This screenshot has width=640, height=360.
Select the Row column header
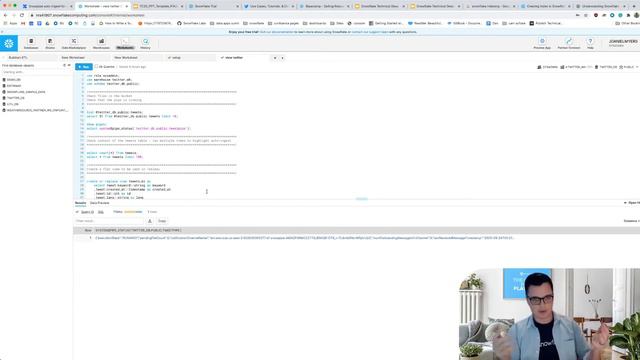[x=88, y=230]
